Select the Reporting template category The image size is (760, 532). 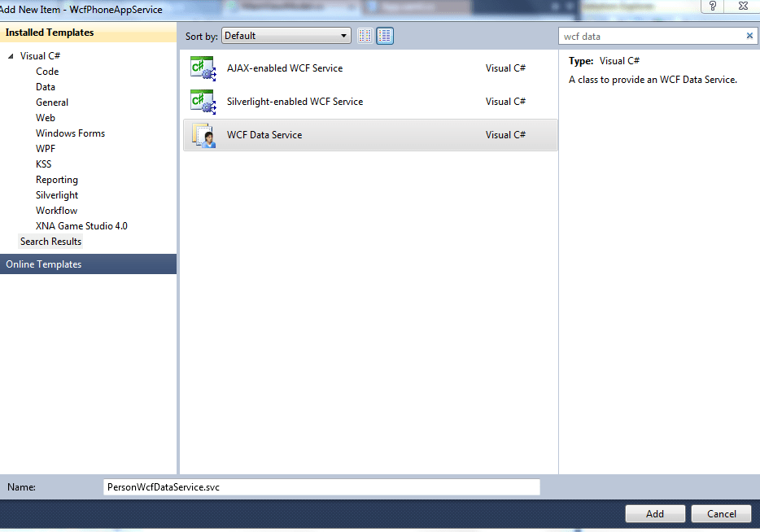coord(57,181)
